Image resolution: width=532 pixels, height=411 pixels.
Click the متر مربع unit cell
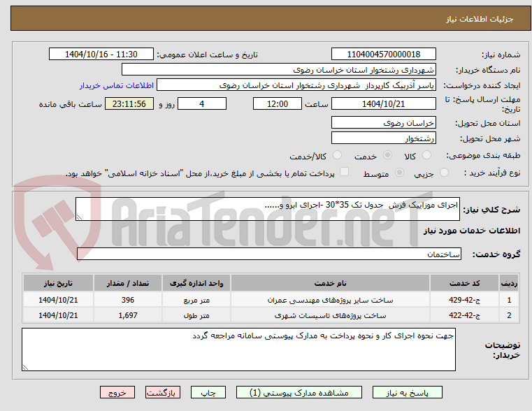pos(196,300)
